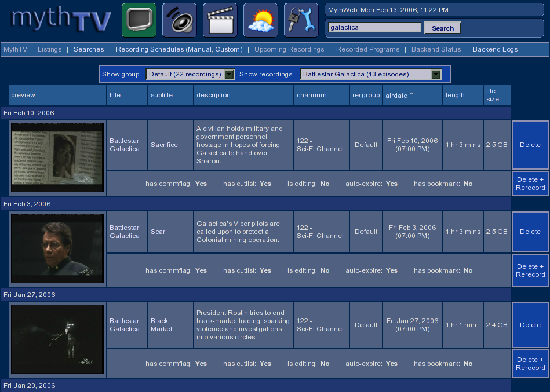Sort recordings by recgroup column
This screenshot has height=392, width=550.
pos(366,95)
